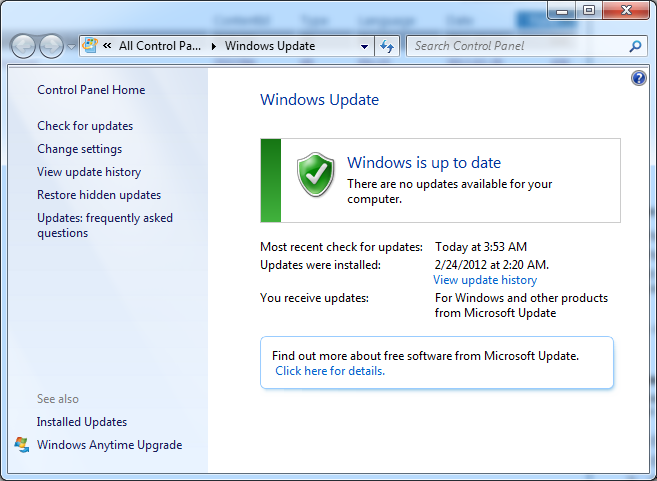Click the magnifier icon in search box
Image resolution: width=657 pixels, height=481 pixels.
(634, 46)
